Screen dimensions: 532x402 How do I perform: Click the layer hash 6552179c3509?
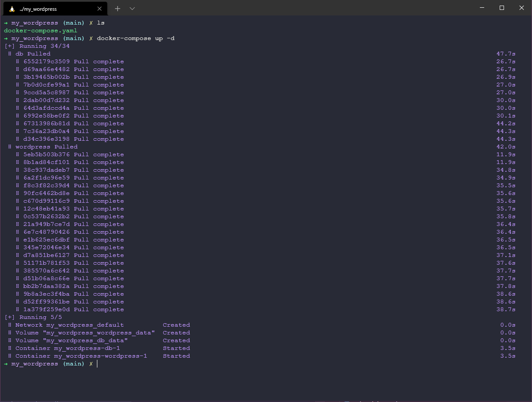tap(47, 62)
